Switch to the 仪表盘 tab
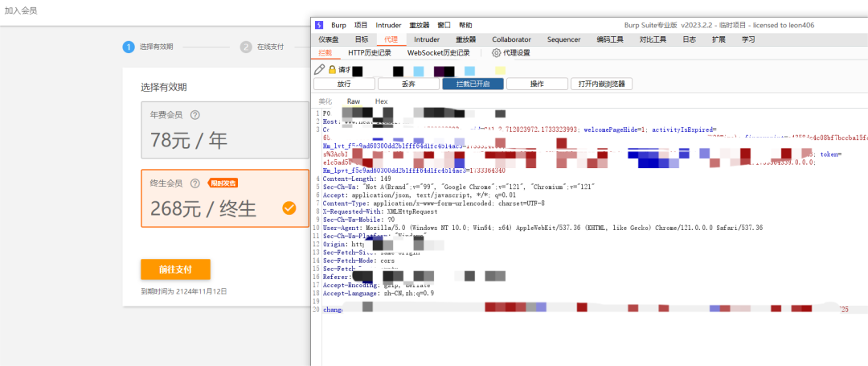This screenshot has height=366, width=868. tap(329, 39)
